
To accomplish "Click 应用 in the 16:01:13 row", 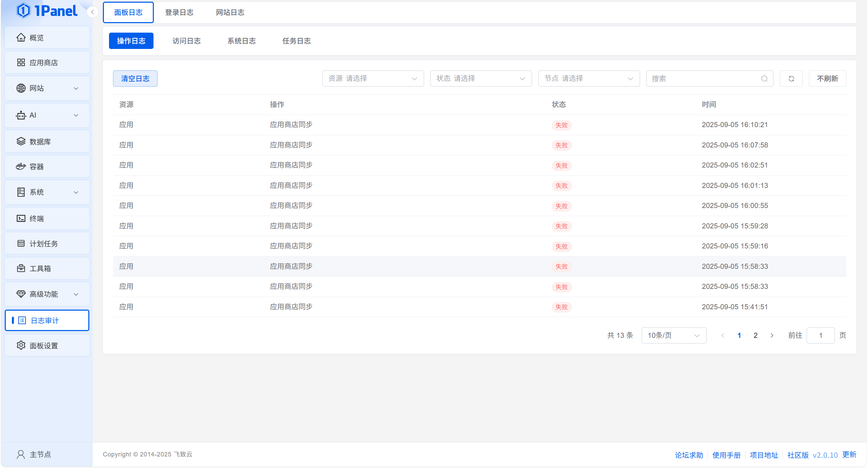I will coord(126,186).
